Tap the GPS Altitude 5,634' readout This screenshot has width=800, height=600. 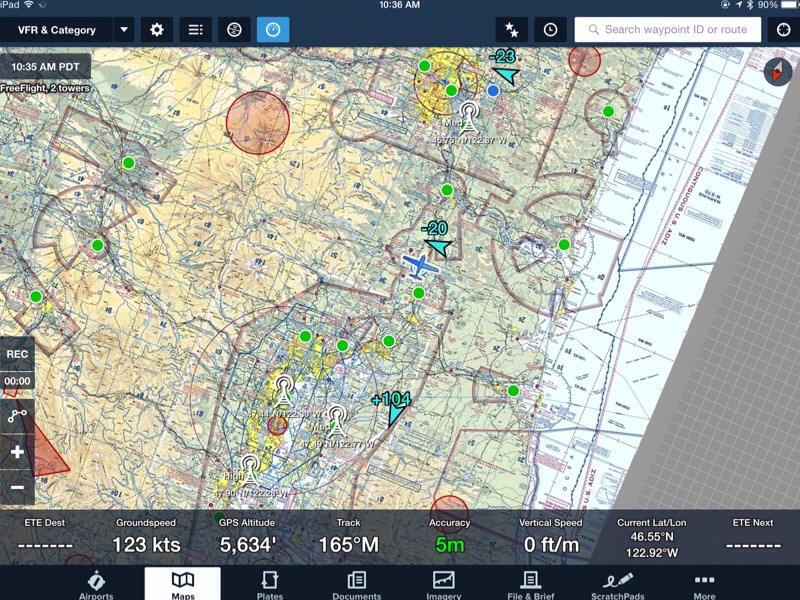tap(247, 537)
